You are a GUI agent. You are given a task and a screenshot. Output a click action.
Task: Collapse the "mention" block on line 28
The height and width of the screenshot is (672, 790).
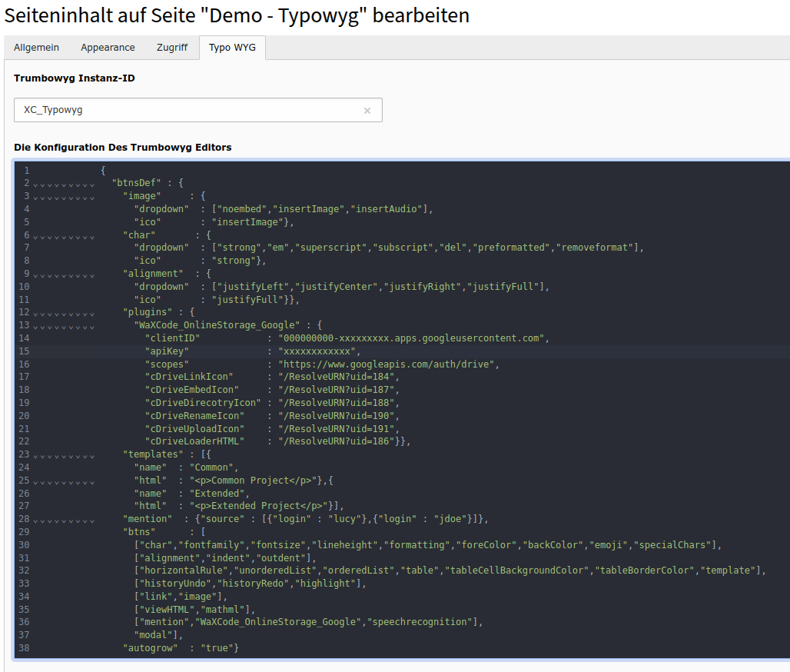click(x=64, y=519)
